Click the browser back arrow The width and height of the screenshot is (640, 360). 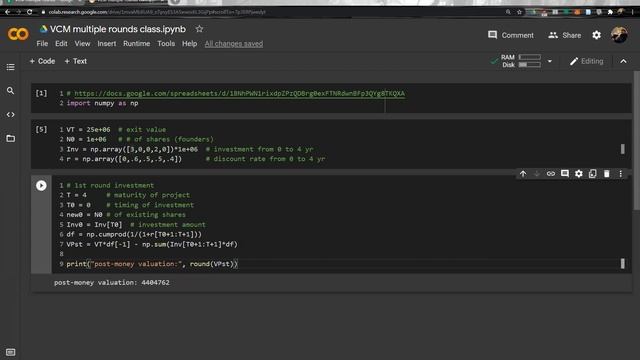[7, 12]
